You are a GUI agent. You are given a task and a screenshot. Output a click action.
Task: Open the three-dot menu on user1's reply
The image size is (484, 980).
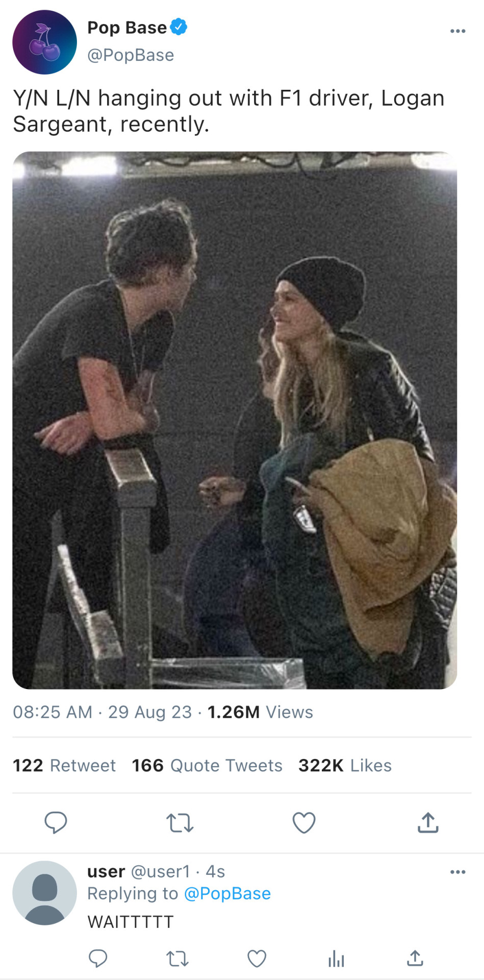point(457,872)
